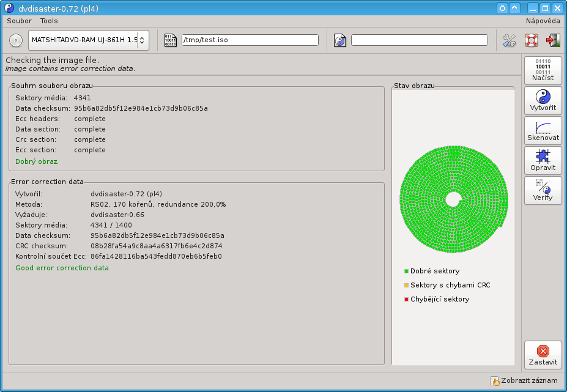Click the red Chybějící sektory legend swatch
The width and height of the screenshot is (567, 392).
click(x=407, y=300)
